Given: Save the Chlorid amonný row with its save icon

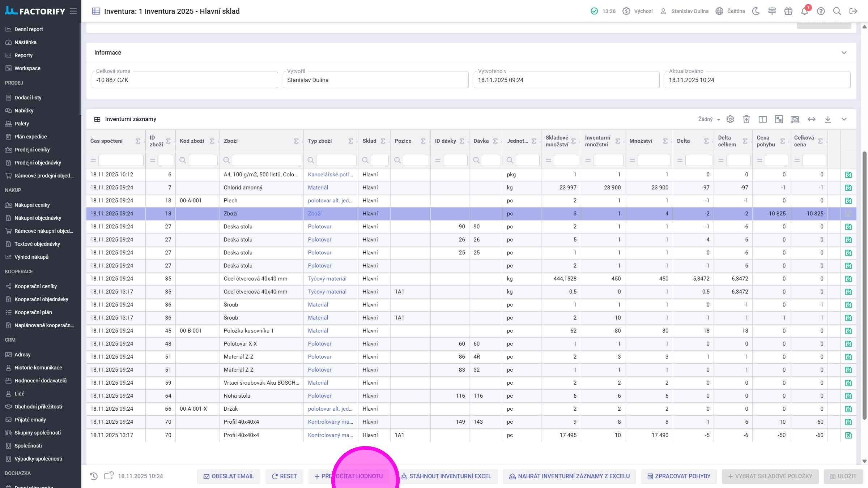Looking at the screenshot, I should 848,188.
